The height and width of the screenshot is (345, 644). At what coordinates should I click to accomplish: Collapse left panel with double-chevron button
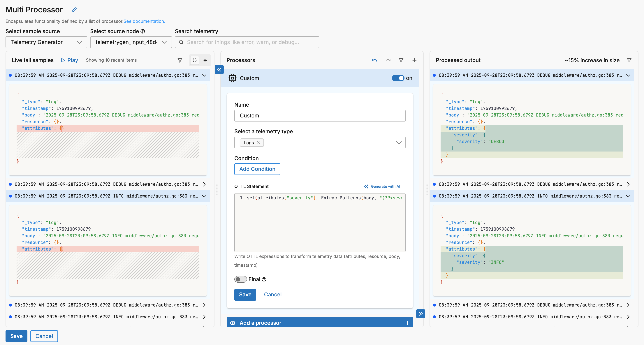[x=219, y=70]
